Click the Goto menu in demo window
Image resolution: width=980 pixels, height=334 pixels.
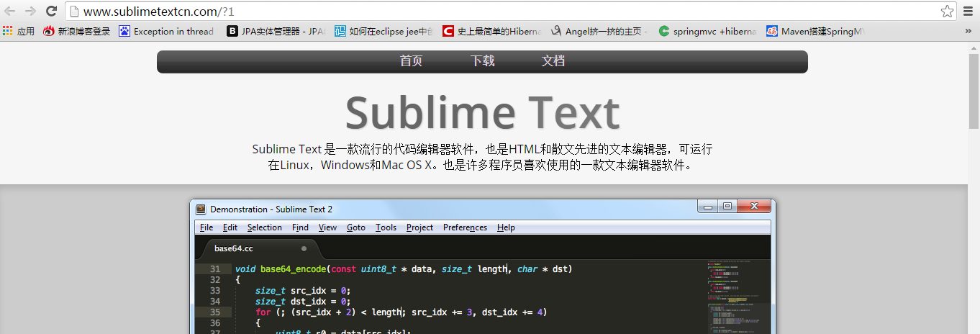356,227
